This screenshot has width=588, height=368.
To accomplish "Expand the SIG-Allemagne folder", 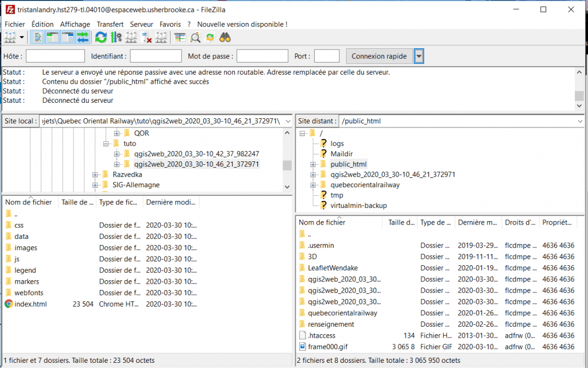I will [95, 185].
